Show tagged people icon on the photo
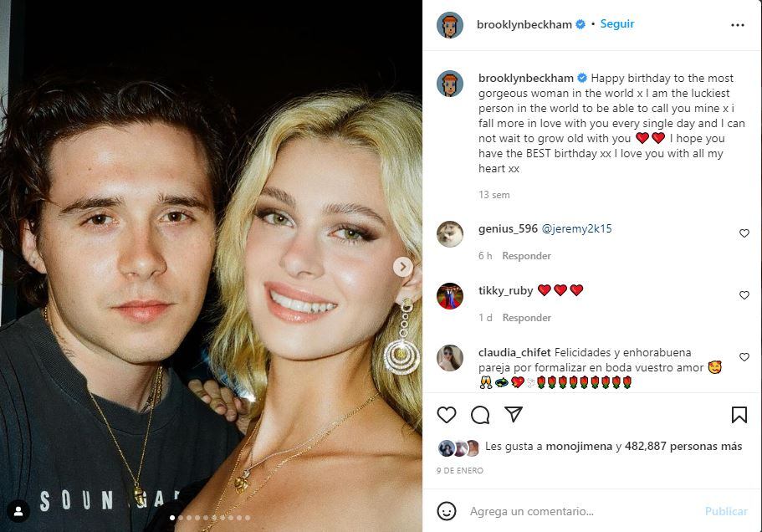This screenshot has height=532, width=762. [18, 511]
